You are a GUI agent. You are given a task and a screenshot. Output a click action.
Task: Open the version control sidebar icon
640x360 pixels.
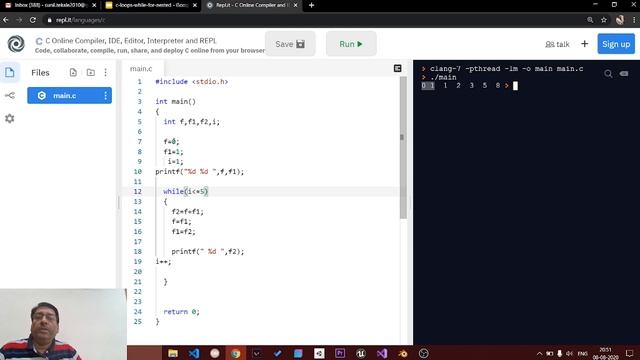(x=10, y=96)
